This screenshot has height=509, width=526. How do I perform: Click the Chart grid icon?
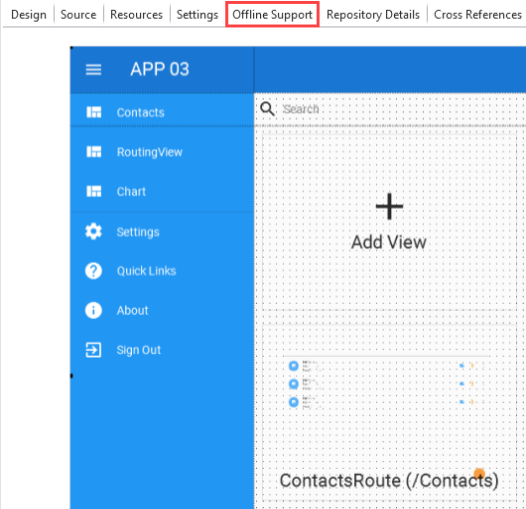coord(94,191)
